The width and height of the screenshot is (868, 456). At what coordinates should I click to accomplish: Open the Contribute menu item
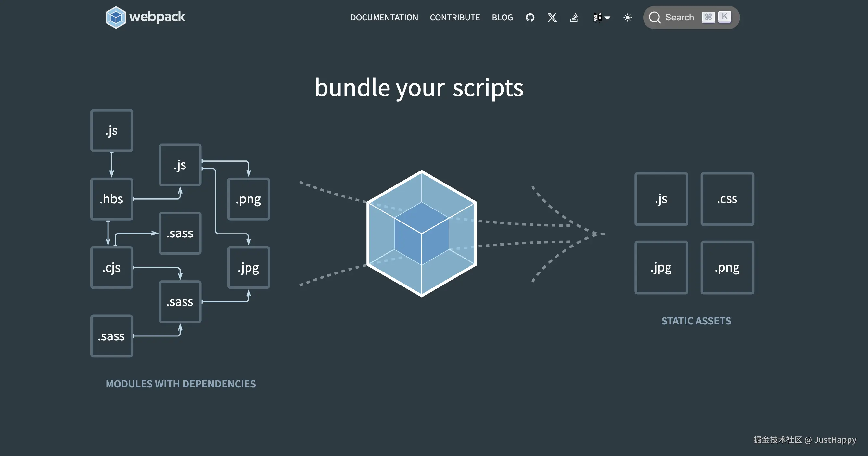(x=454, y=18)
